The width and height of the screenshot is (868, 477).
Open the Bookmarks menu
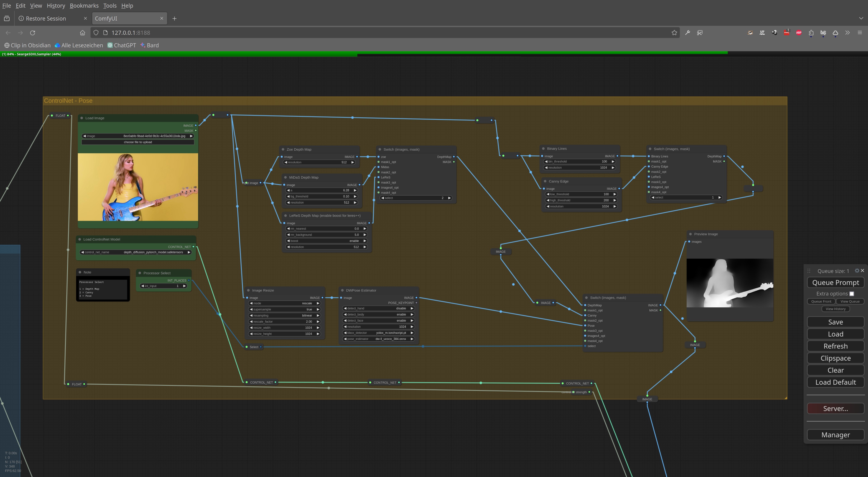click(84, 5)
